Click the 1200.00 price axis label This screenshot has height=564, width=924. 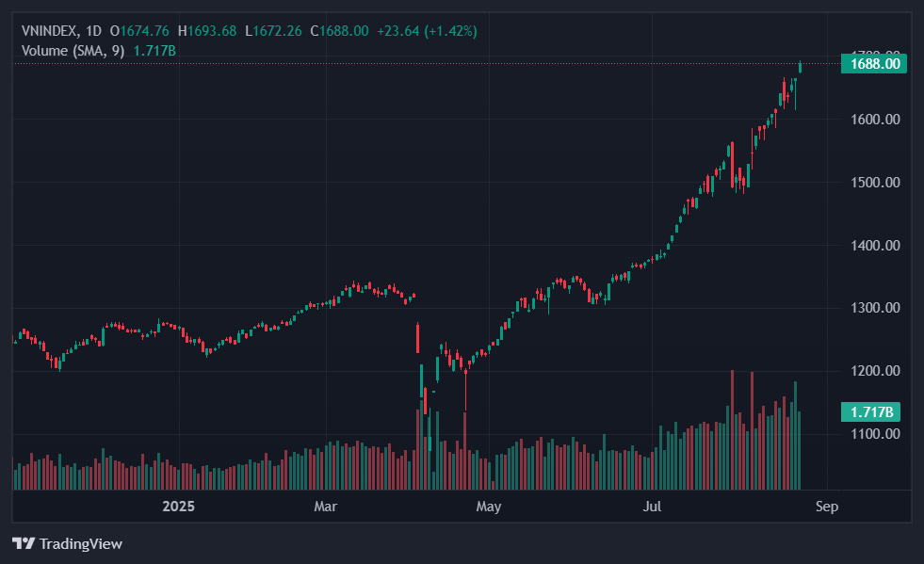[875, 371]
